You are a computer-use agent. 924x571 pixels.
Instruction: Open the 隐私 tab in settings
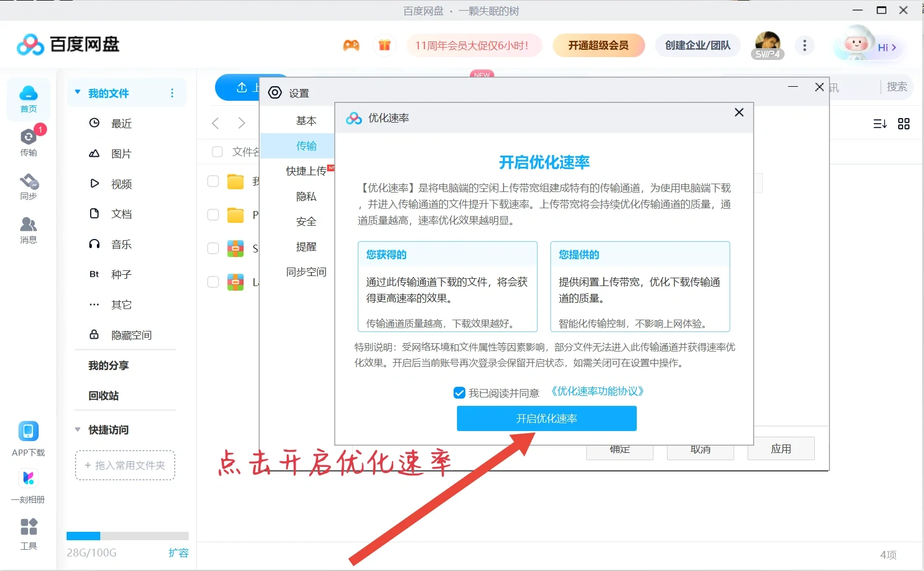[x=306, y=196]
